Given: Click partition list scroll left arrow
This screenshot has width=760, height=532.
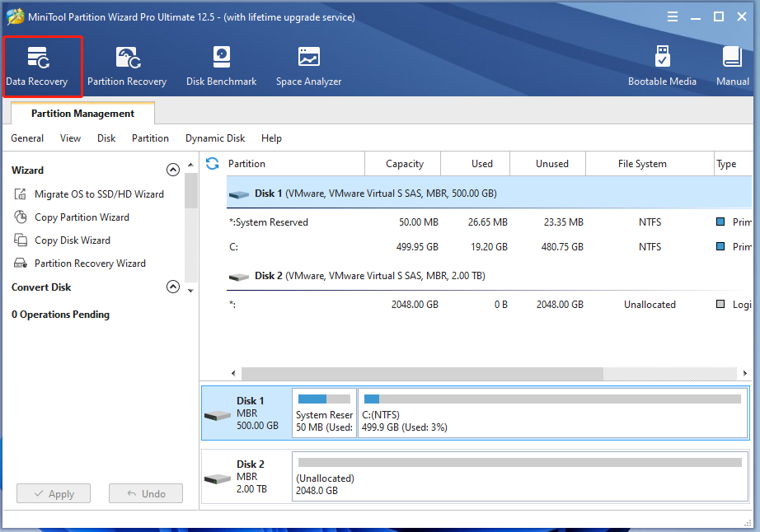Looking at the screenshot, I should [233, 373].
